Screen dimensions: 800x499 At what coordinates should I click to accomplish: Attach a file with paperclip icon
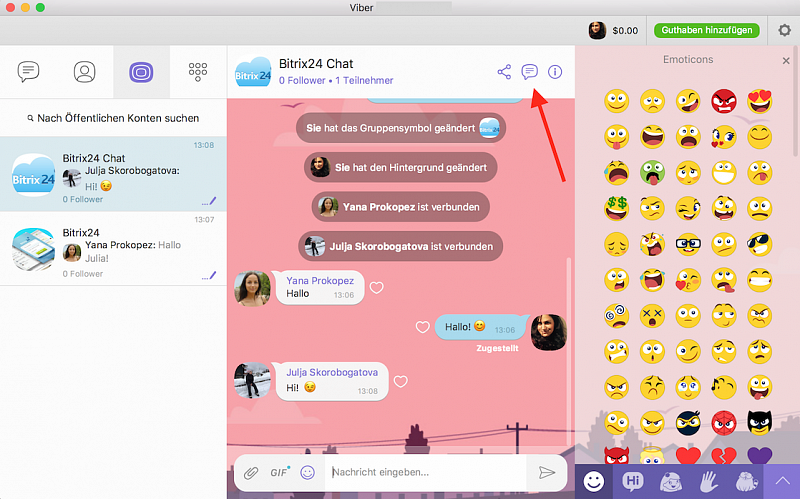pos(251,473)
